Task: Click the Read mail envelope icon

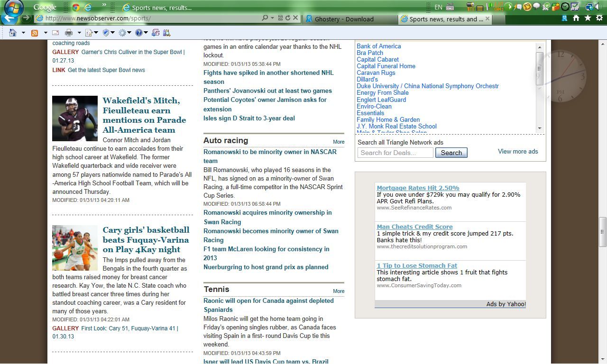Action: coord(55,33)
